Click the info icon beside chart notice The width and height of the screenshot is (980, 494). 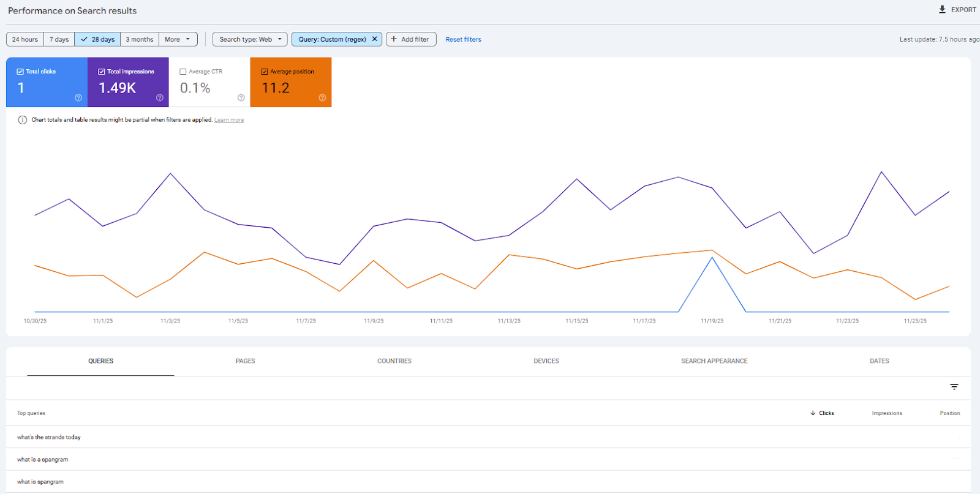tap(23, 120)
